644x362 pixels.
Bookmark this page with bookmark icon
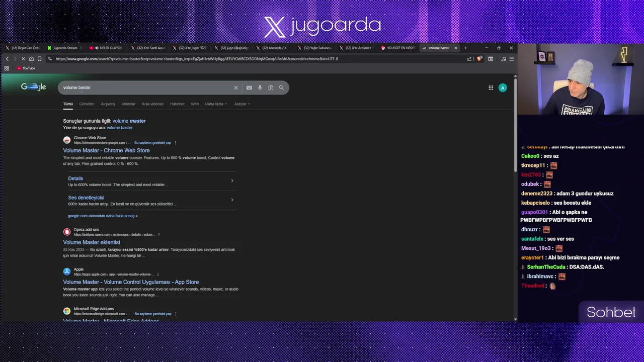39,59
